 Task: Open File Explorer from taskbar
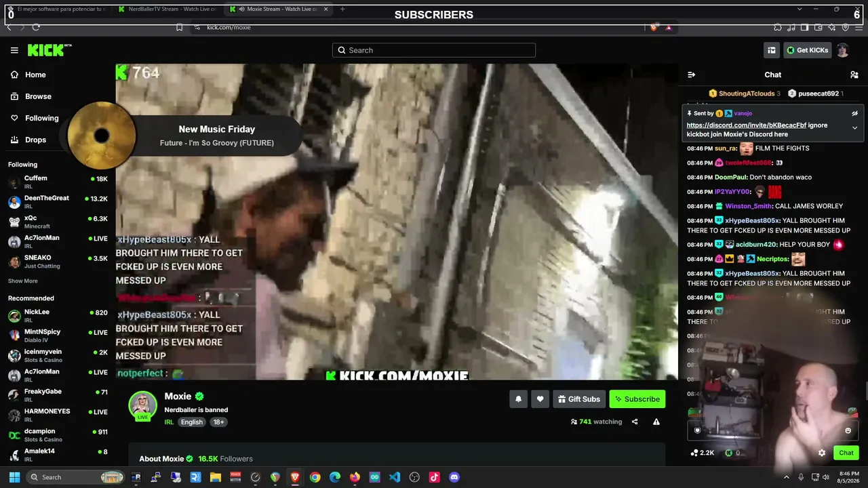[216, 477]
